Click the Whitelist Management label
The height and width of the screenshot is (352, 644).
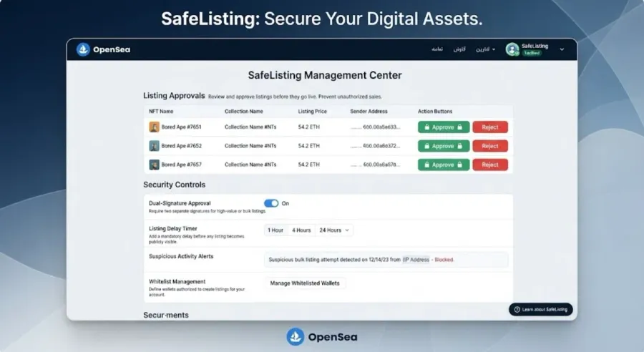click(177, 282)
